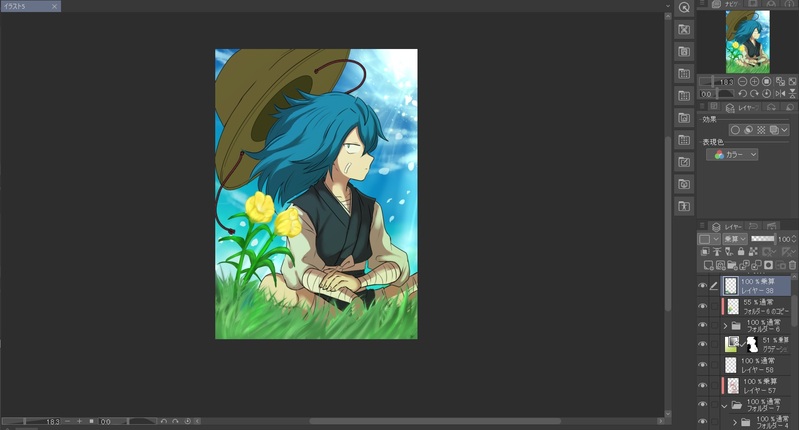Hide フォルダー 7 via eye icon
The image size is (799, 430).
click(x=703, y=405)
